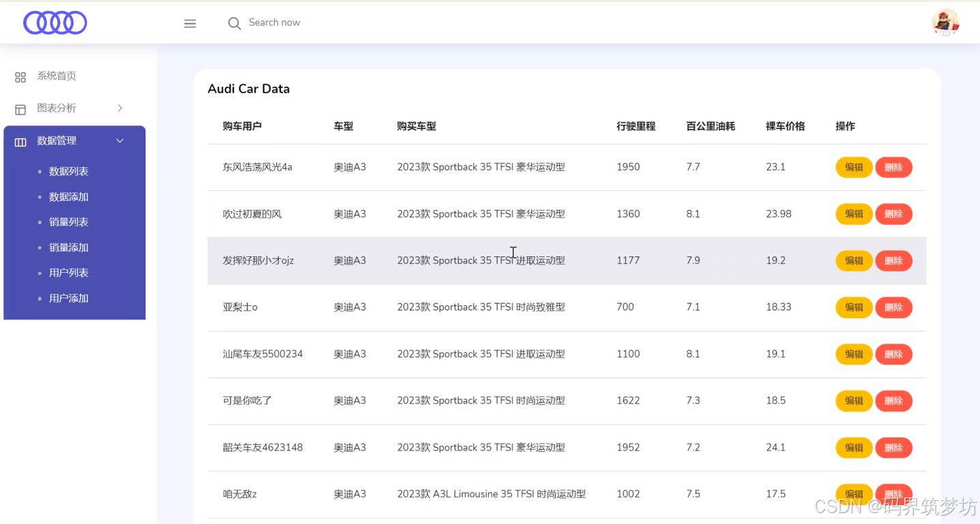Toggle the hamburger menu icon
980x524 pixels.
pos(190,23)
